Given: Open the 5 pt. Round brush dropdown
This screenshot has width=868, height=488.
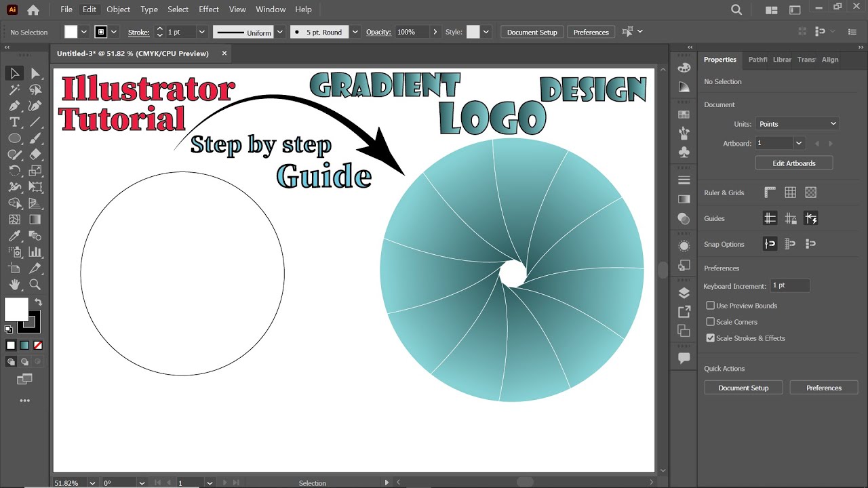Looking at the screenshot, I should pos(355,32).
